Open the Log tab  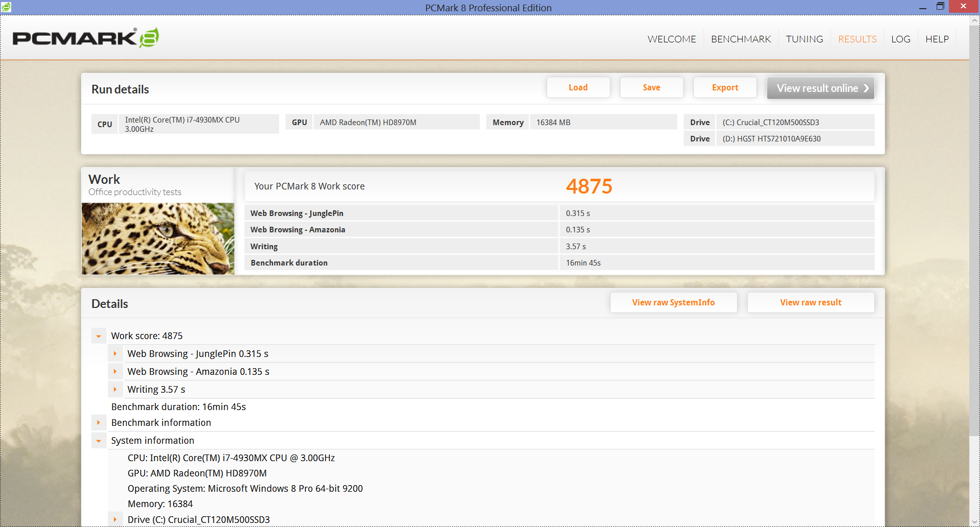900,39
